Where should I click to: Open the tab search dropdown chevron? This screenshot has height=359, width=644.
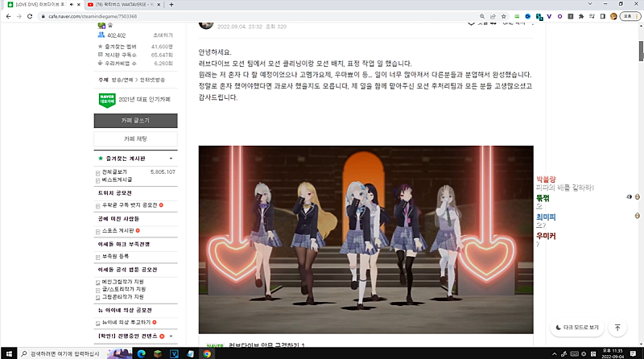pos(590,4)
